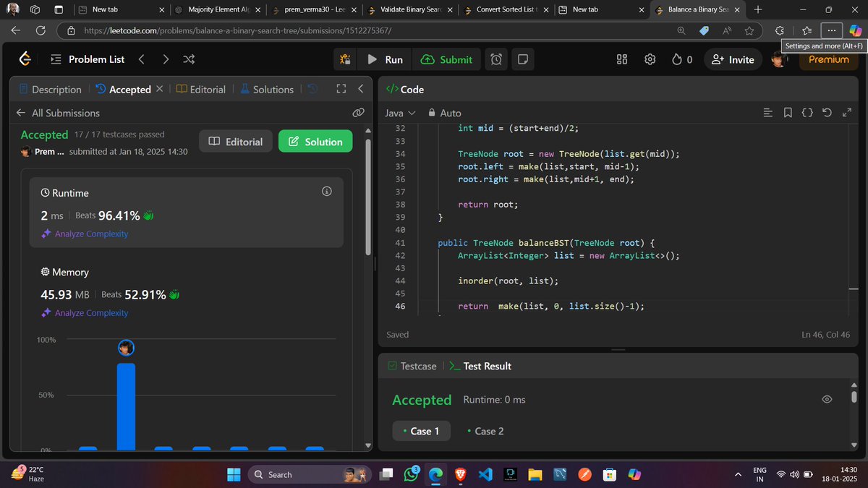
Task: Expand code editor to fullscreen
Action: [x=848, y=113]
